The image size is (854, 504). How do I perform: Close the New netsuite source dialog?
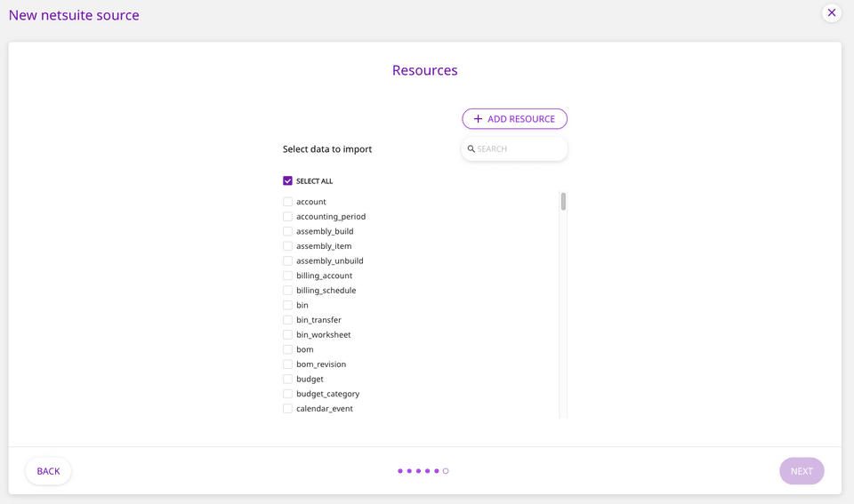(x=831, y=12)
